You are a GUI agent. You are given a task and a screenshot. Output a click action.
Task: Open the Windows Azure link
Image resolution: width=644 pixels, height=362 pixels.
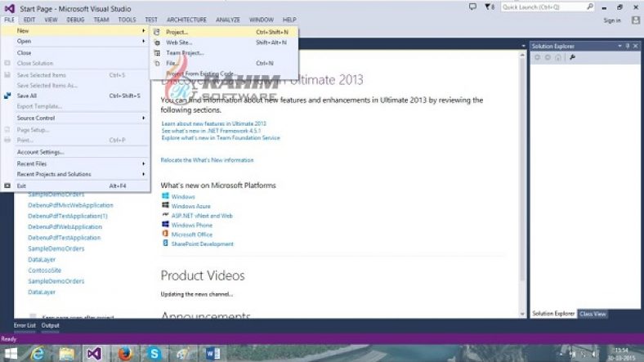point(191,206)
